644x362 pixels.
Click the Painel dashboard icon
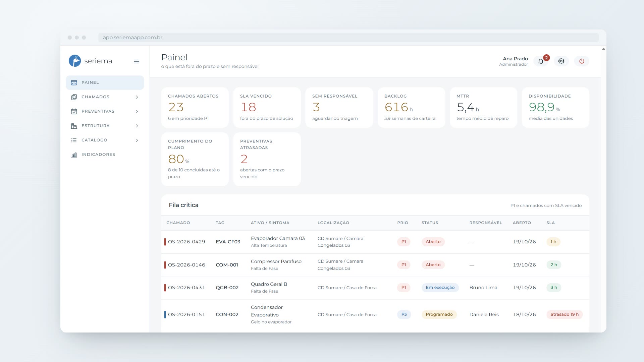pos(74,82)
